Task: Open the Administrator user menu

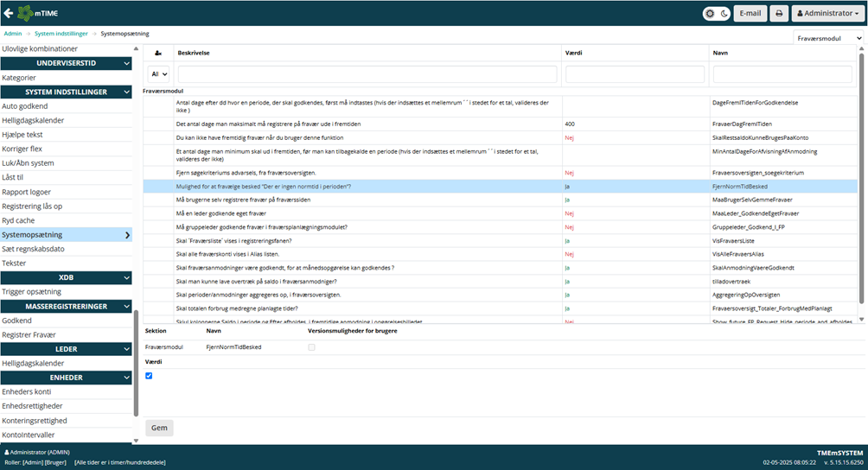Action: 826,13
